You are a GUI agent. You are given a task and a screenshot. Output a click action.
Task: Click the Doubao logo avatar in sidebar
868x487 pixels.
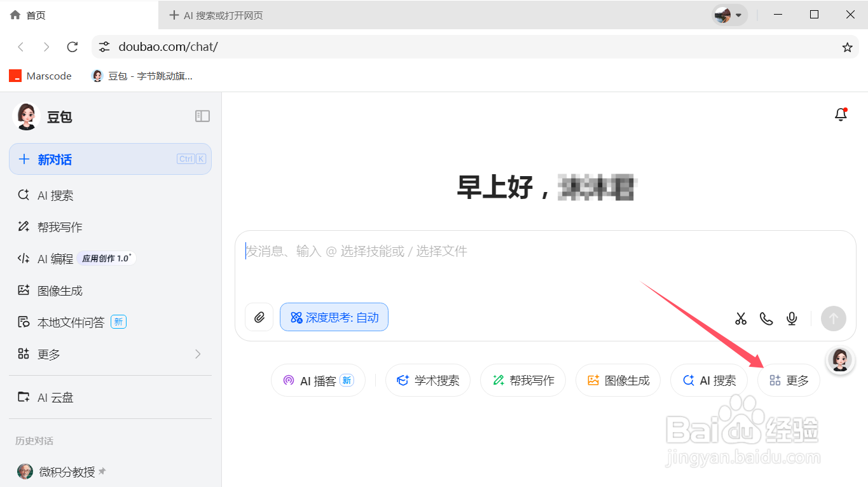point(26,116)
